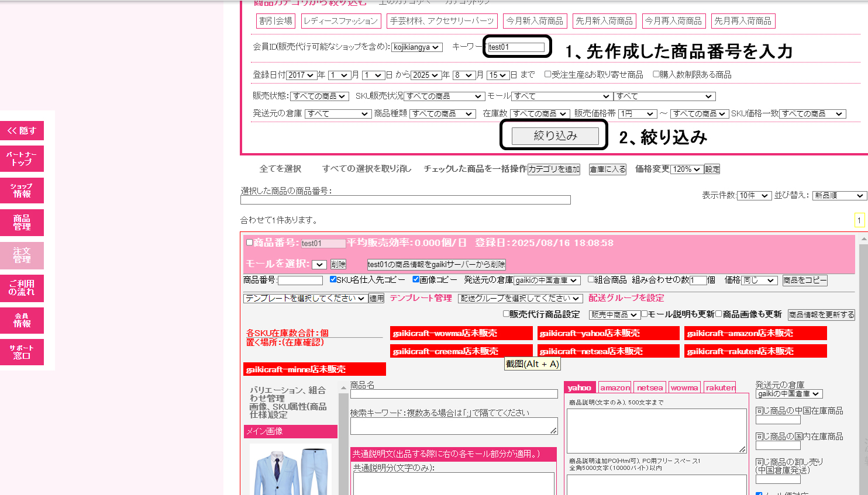Open パートナートップ in the sidebar

(x=22, y=158)
